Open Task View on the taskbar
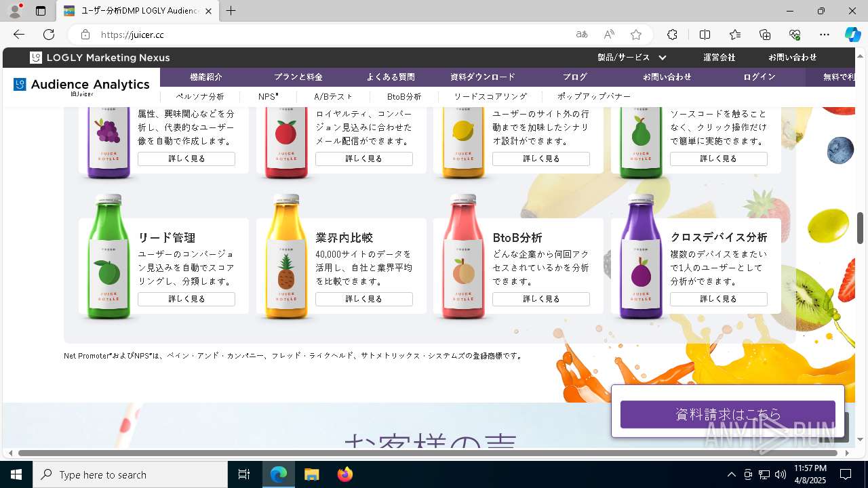Screen dimensions: 868x488 [244, 474]
